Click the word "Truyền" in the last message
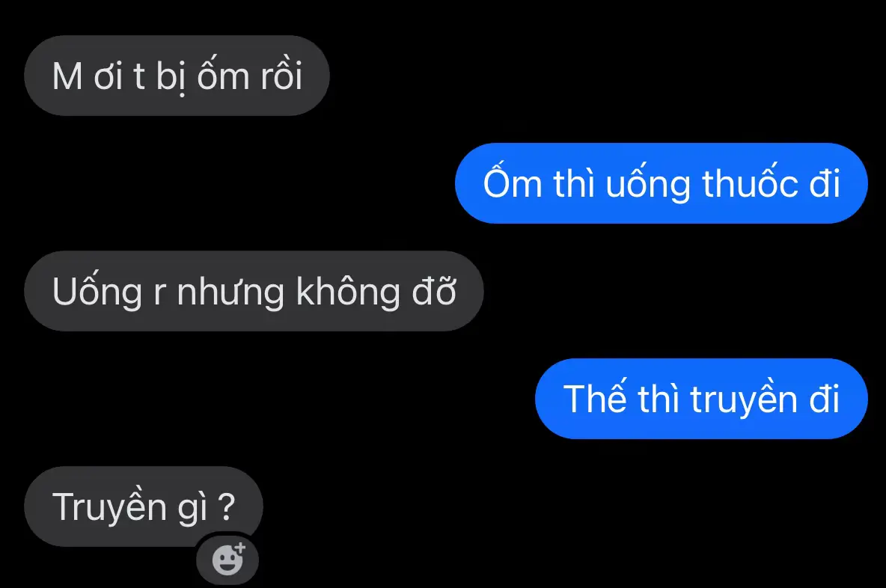 pyautogui.click(x=109, y=506)
